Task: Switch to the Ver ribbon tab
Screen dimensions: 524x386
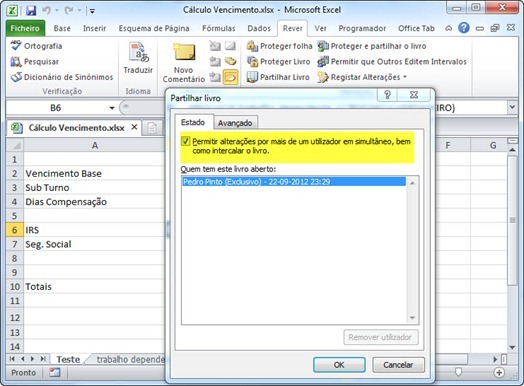Action: point(320,28)
